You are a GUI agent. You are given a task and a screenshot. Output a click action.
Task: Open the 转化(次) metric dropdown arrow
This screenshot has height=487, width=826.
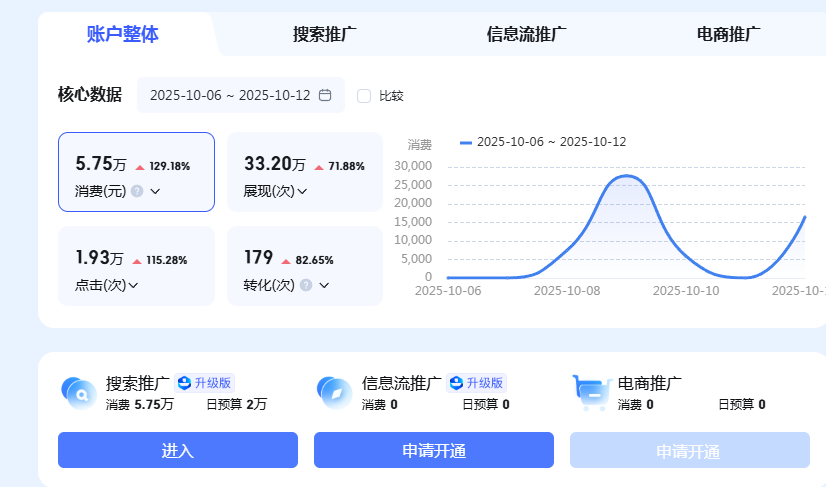324,285
